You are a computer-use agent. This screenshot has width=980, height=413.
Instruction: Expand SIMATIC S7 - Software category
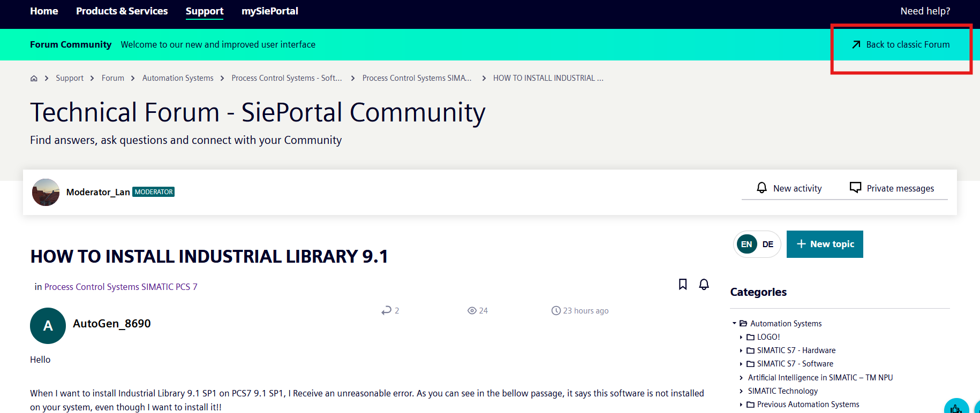(x=741, y=364)
